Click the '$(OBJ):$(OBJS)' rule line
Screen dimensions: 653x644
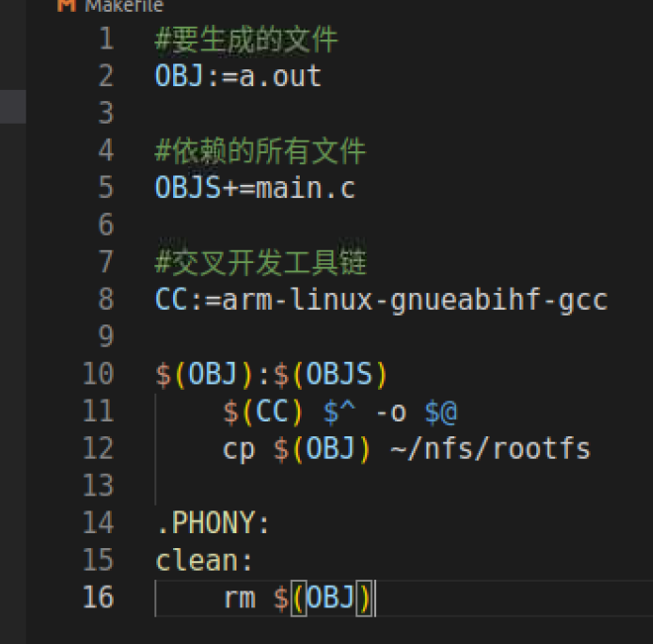271,374
